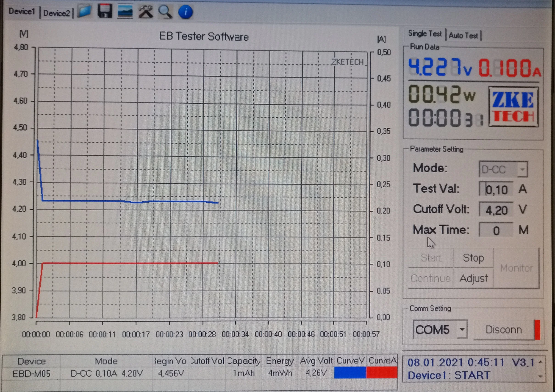The width and height of the screenshot is (555, 392).
Task: Click the open folder icon in toolbar
Action: 85,11
